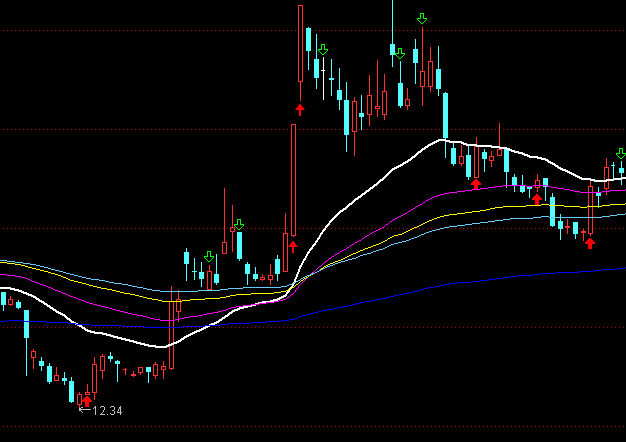Click the small left-pointing arrow before 12.34
The image size is (626, 442).
click(x=83, y=410)
